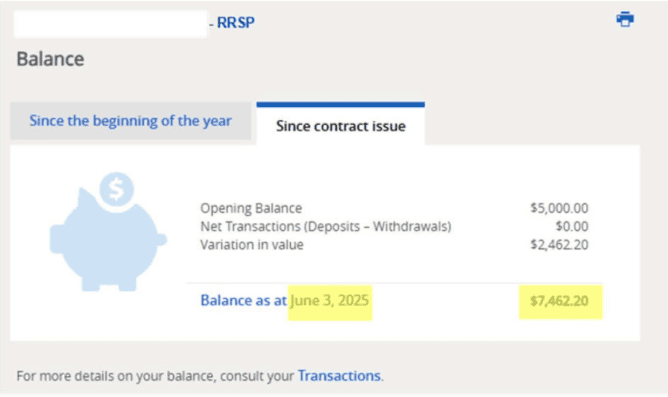
Task: Click the Net Transactions row label
Action: [x=325, y=227]
